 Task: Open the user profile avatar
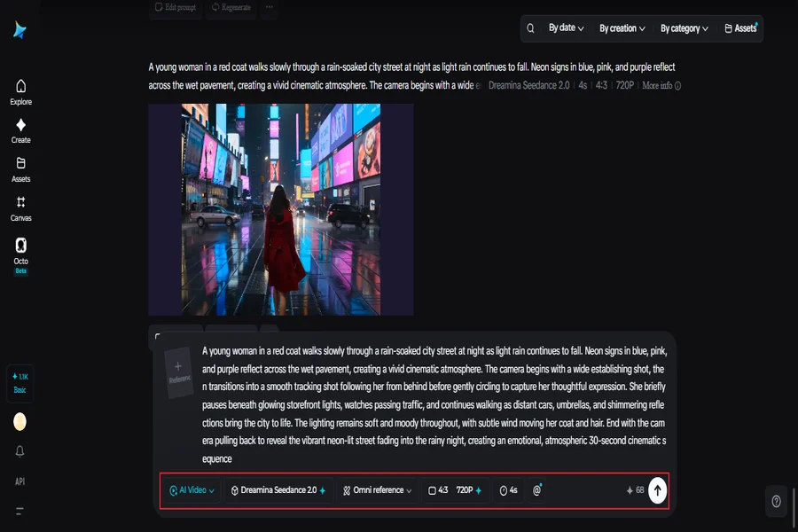point(20,421)
